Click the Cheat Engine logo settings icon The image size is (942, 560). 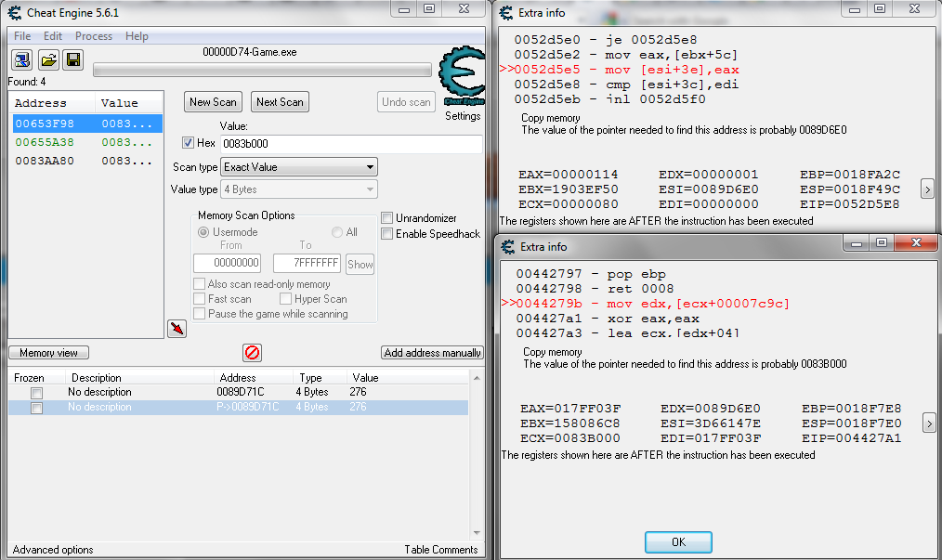(x=462, y=76)
